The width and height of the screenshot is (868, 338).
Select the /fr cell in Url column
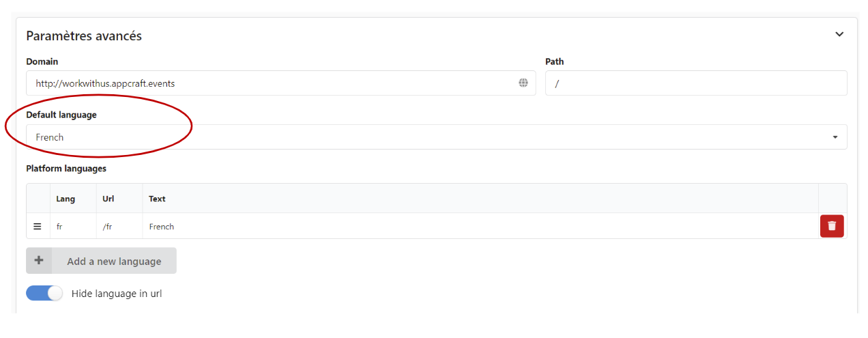click(x=107, y=227)
